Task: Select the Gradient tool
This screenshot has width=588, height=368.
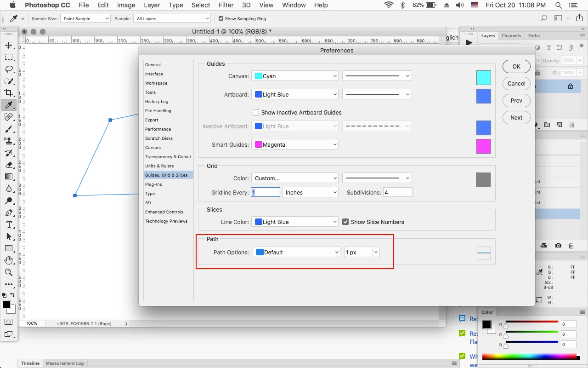Action: 9,177
